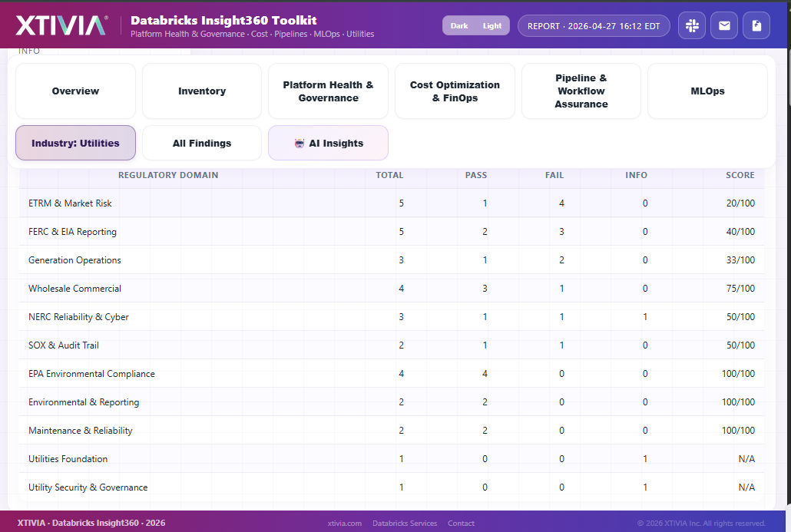Switch to Dark theme
The width and height of the screenshot is (791, 532).
(x=459, y=26)
